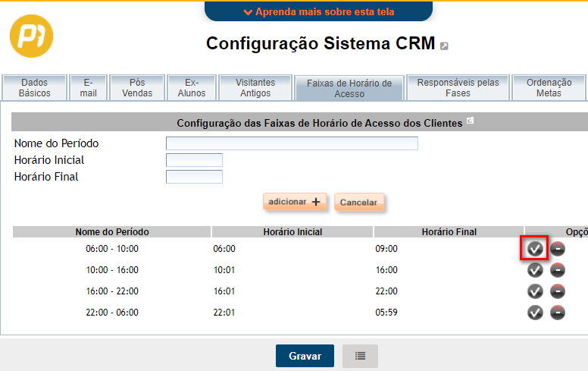Click edit checkmark for 06:00 - 10:00 period
The image size is (588, 371).
(x=535, y=248)
